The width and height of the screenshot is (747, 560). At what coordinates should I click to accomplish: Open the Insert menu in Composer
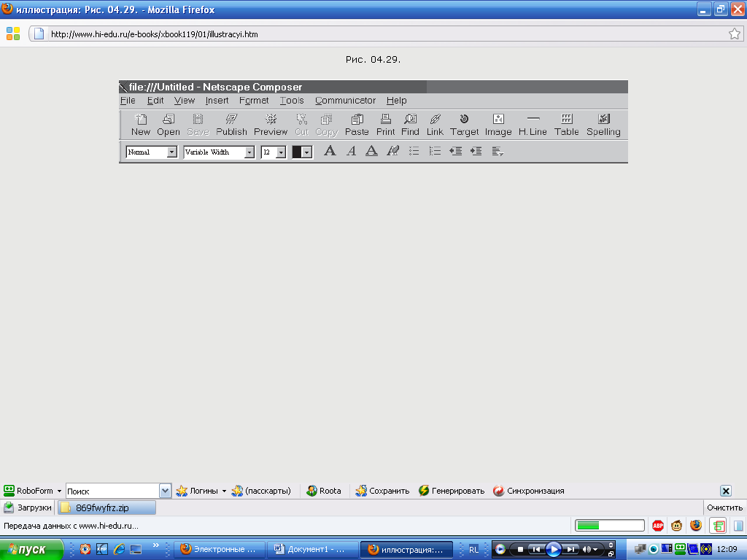point(217,101)
